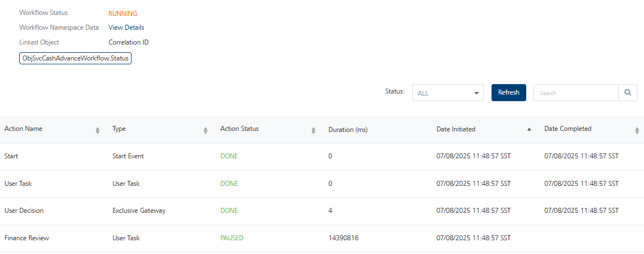Select the User Task action row
This screenshot has height=254, width=644.
(18, 184)
